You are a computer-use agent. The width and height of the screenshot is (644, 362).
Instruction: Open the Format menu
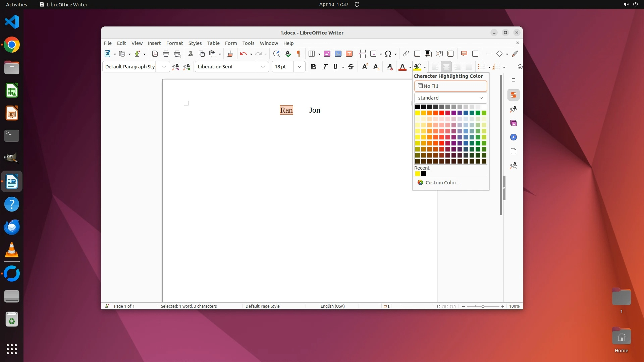click(x=174, y=43)
